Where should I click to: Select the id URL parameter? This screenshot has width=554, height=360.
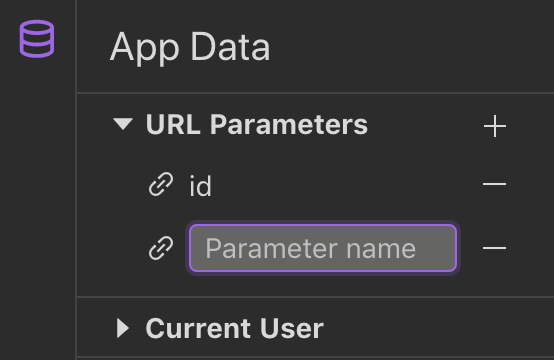[200, 185]
